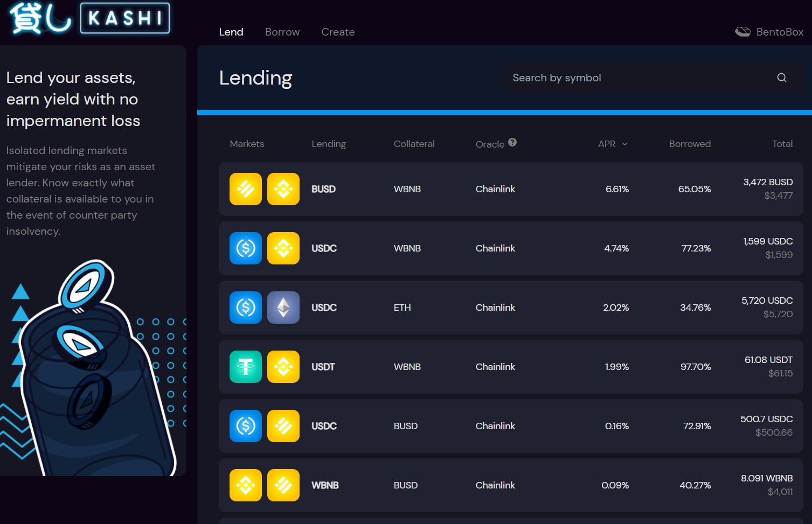Click the Lending page heading
The height and width of the screenshot is (524, 812).
click(x=255, y=78)
